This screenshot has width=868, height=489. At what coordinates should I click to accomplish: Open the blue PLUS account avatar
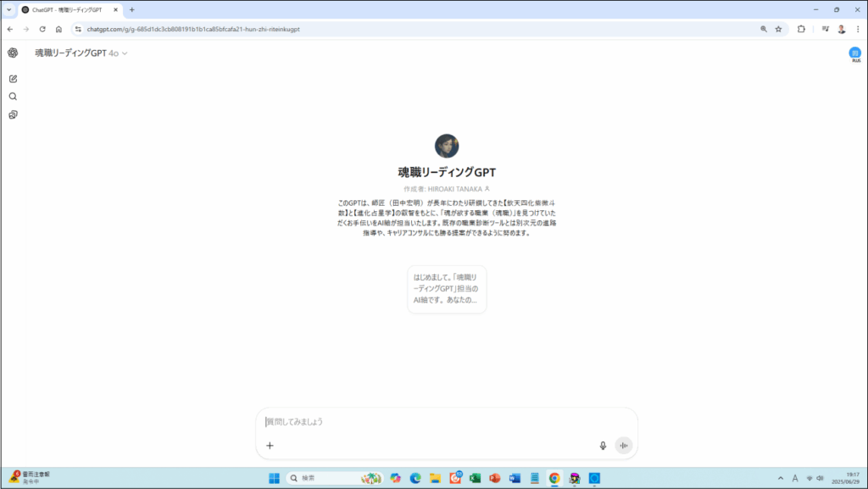coord(854,53)
